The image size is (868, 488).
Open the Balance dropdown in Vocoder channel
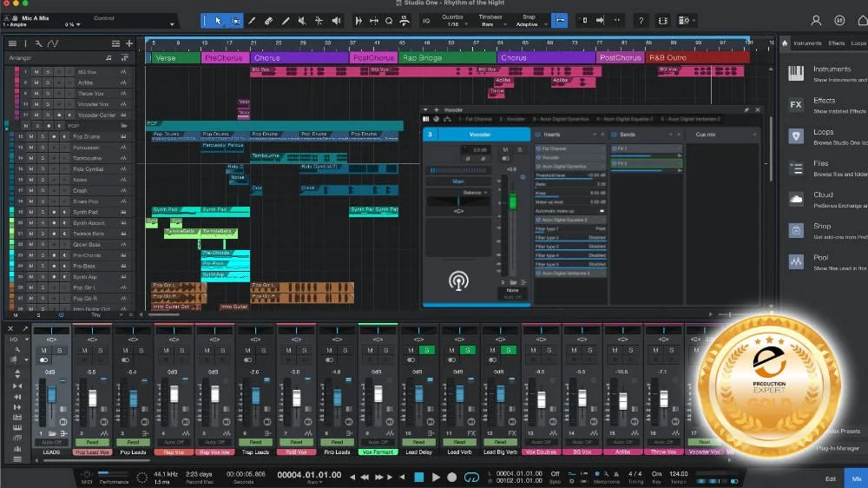coord(475,192)
